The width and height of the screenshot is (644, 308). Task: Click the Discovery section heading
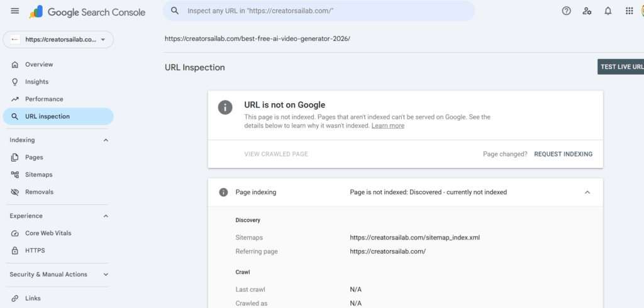[x=248, y=220]
